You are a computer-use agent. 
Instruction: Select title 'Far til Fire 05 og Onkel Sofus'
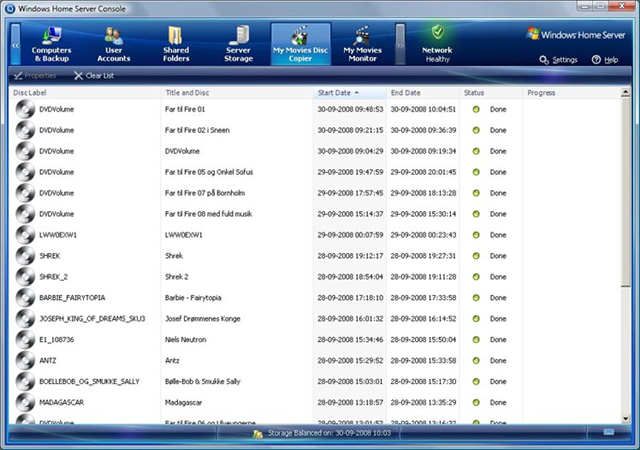(x=209, y=172)
